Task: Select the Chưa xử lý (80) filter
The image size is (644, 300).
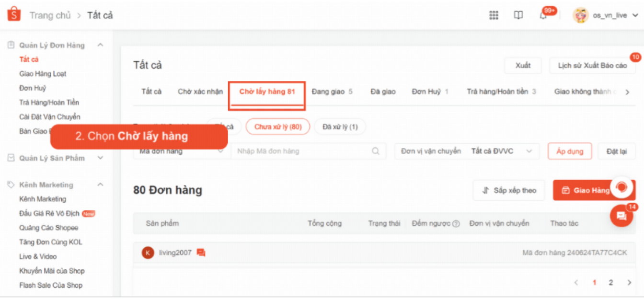Action: (x=278, y=127)
